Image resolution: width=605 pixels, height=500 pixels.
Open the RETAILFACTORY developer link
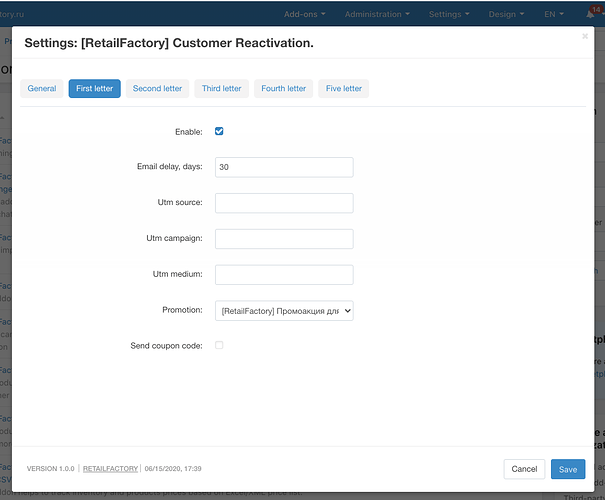[110, 468]
